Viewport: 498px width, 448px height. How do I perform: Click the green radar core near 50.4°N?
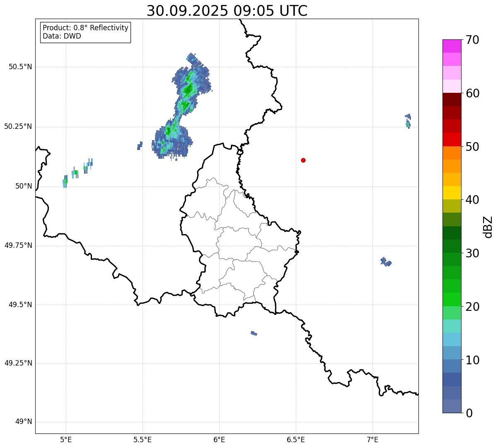(x=189, y=89)
